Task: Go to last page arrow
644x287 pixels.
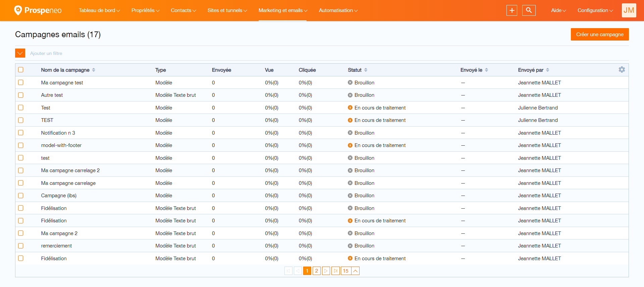Action: pyautogui.click(x=335, y=271)
